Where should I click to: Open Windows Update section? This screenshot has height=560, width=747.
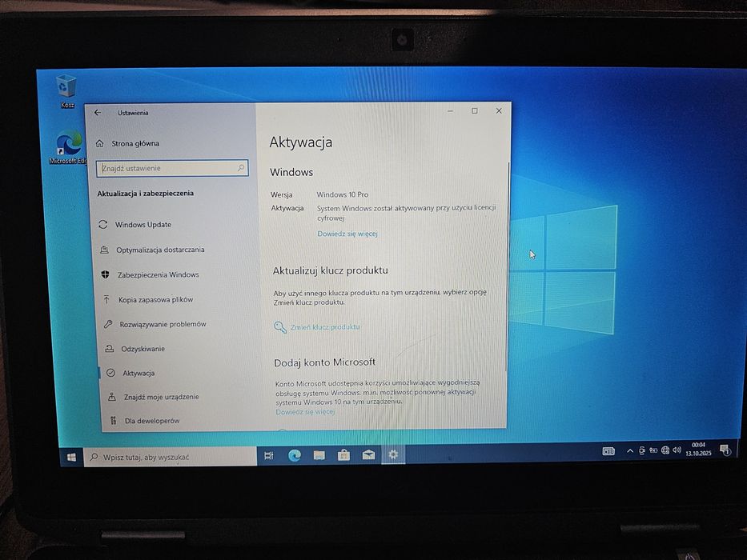pos(135,224)
